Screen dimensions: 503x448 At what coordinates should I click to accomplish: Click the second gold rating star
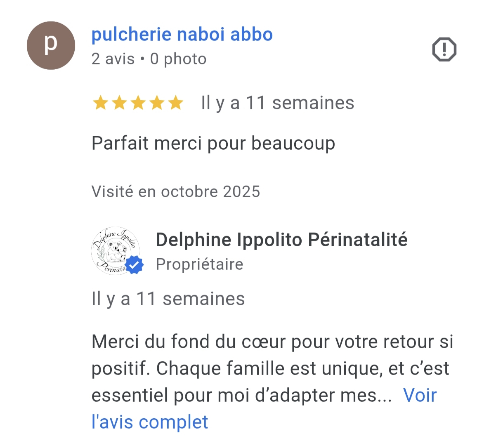(x=119, y=103)
